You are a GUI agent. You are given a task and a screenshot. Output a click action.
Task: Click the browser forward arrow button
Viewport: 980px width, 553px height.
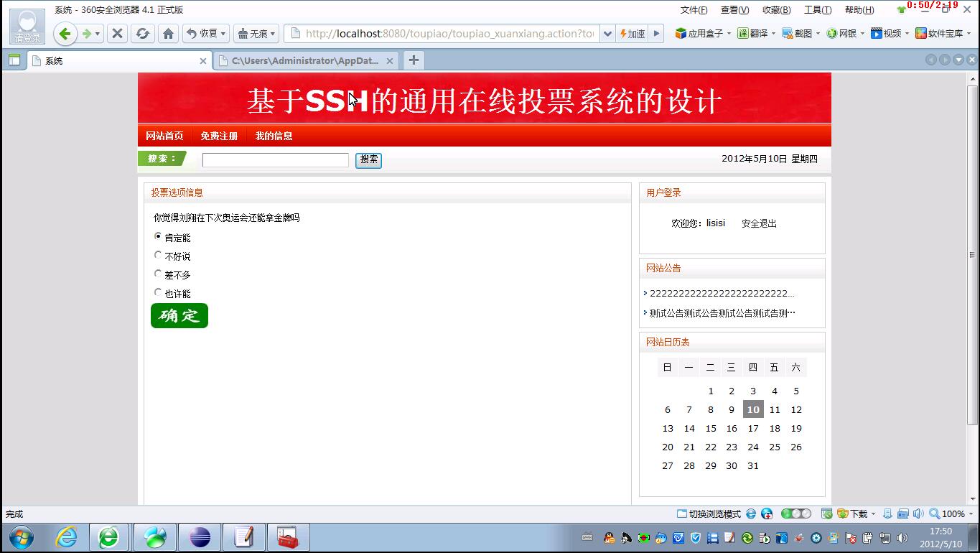click(x=87, y=33)
